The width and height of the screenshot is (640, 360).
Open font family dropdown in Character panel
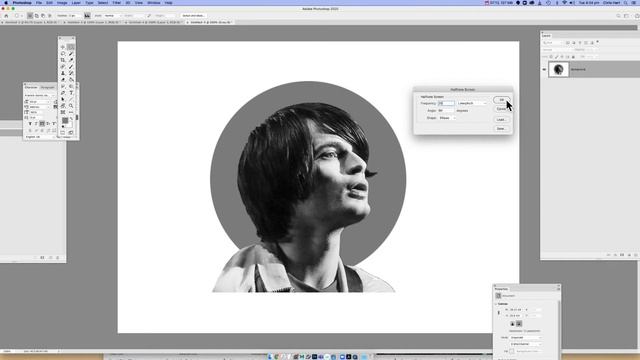tap(39, 95)
